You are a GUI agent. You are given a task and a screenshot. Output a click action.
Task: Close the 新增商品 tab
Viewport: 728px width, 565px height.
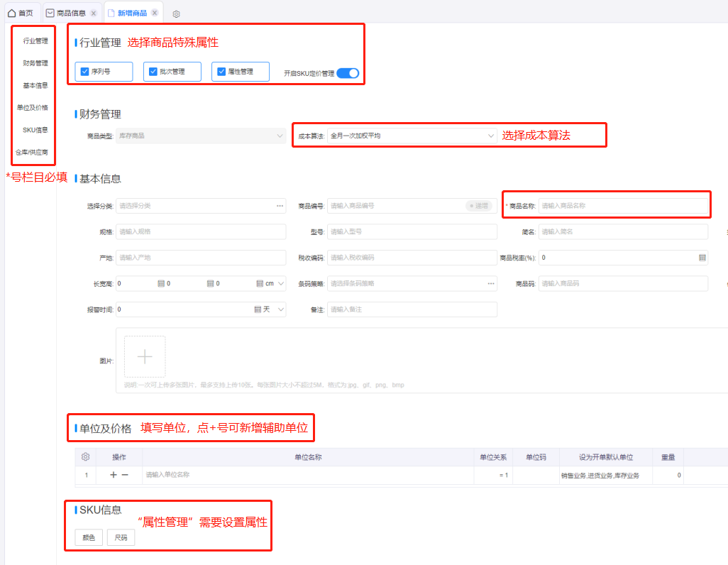(x=155, y=13)
